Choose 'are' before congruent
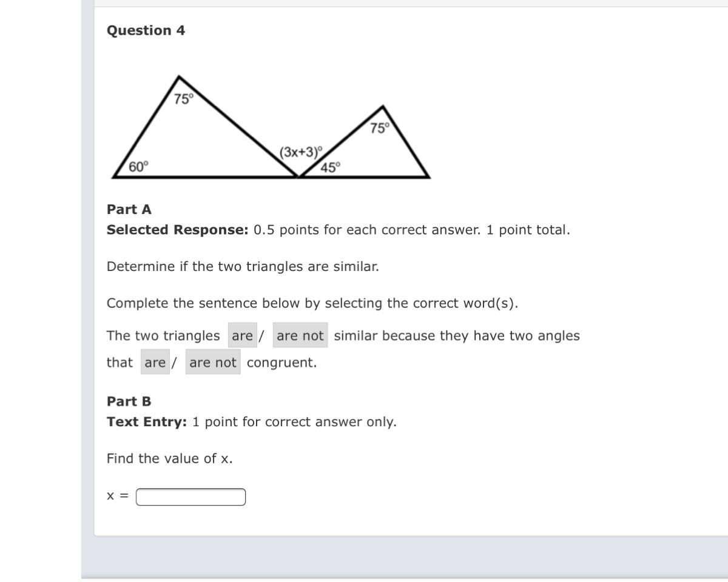This screenshot has height=582, width=728. pos(155,363)
